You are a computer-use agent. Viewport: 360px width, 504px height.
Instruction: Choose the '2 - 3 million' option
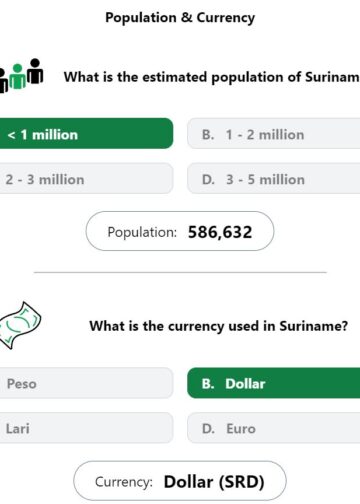86,179
